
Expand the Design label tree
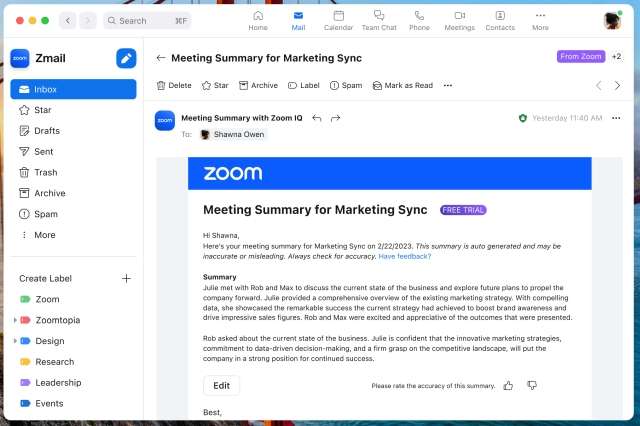[15, 341]
